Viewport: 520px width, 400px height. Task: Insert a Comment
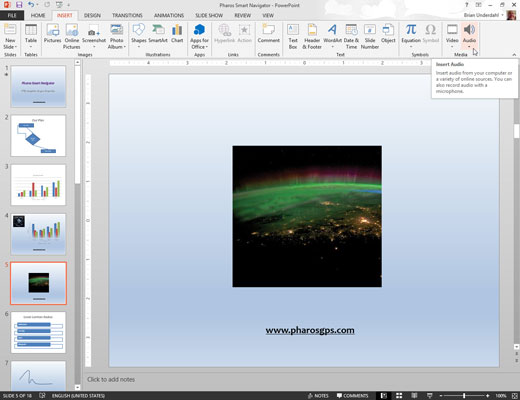[x=268, y=34]
